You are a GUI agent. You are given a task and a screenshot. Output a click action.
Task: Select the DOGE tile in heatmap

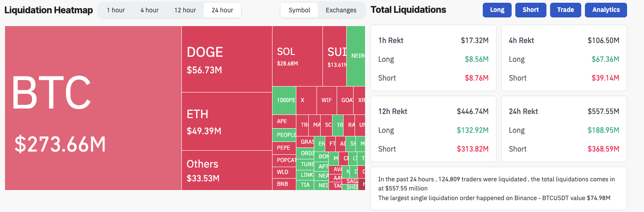tap(227, 59)
